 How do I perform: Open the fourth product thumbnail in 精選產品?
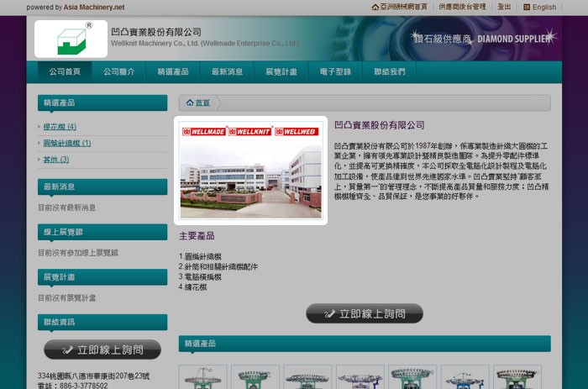360,377
